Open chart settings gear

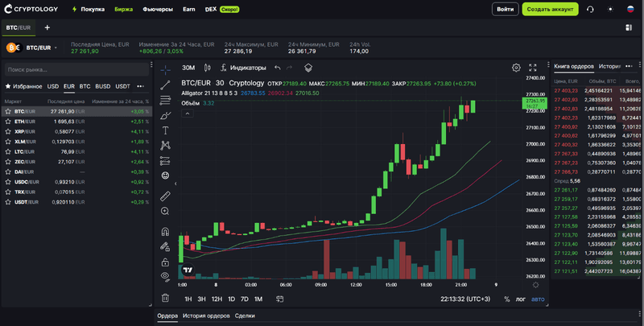516,68
